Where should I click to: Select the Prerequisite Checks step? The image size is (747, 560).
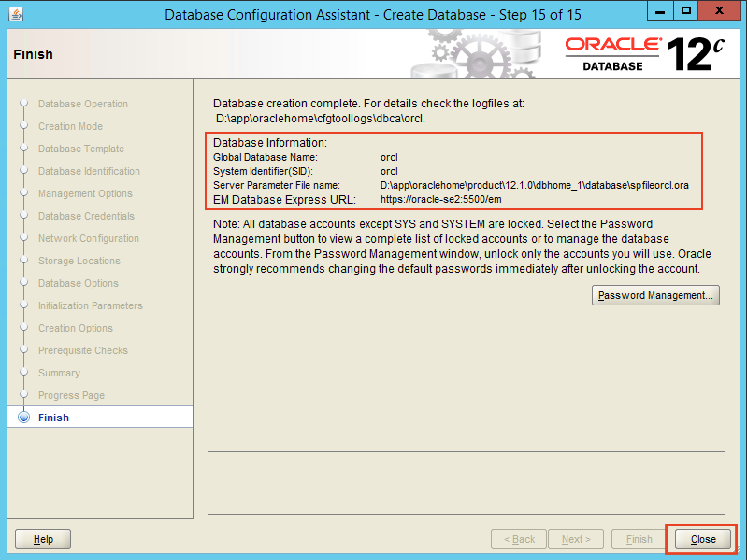click(83, 350)
